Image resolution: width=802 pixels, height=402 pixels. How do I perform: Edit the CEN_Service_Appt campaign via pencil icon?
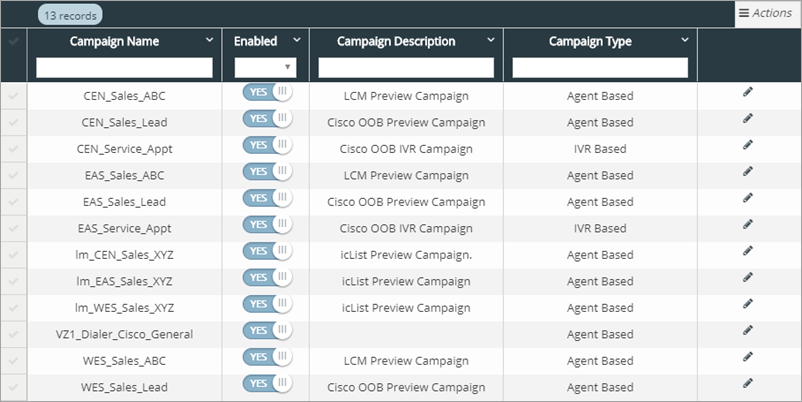(747, 145)
